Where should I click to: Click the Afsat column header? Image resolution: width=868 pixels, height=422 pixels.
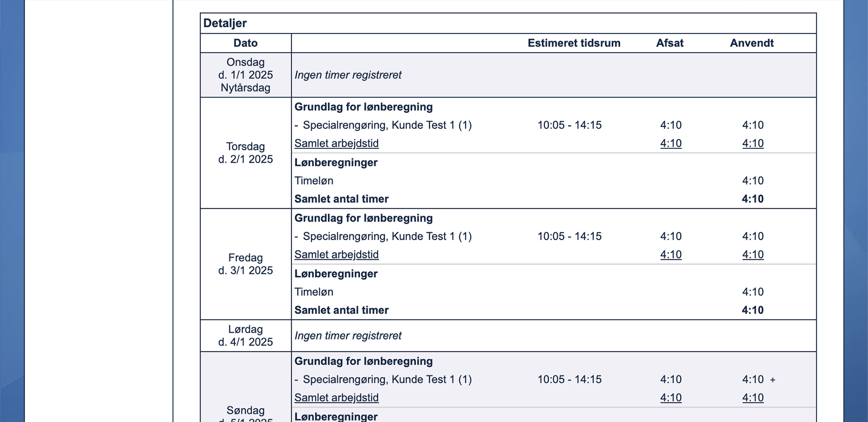point(670,43)
